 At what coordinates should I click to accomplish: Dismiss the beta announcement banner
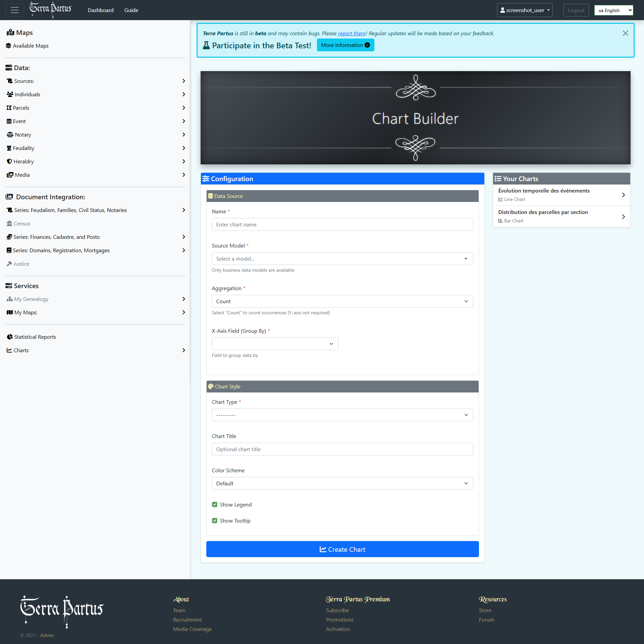[x=625, y=33]
